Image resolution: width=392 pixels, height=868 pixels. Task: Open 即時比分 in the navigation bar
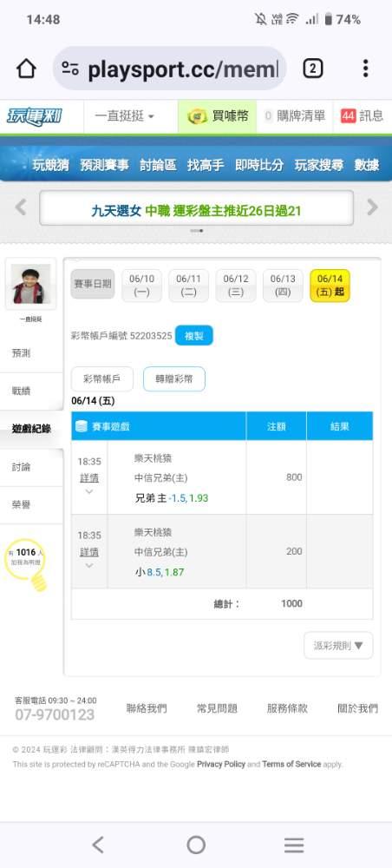[259, 165]
